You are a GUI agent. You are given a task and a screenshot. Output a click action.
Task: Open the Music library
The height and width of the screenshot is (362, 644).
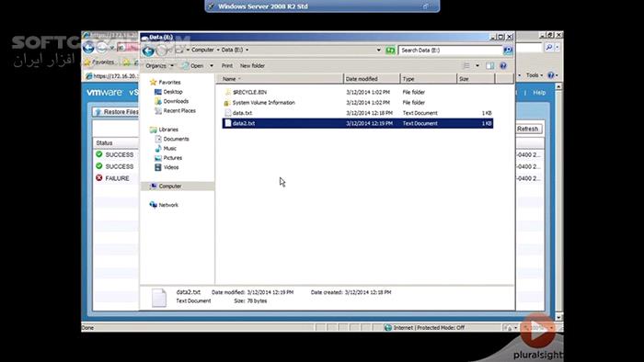(x=166, y=149)
